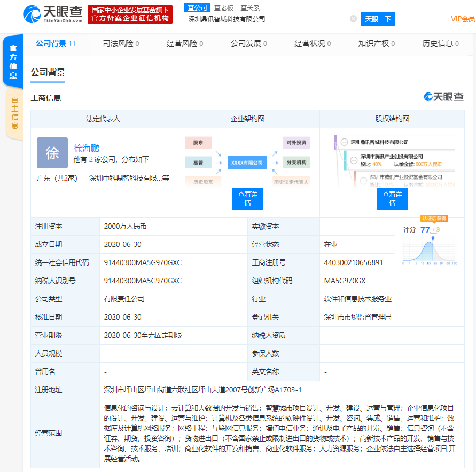Select the 公司背景 11 tab
Image resolution: width=476 pixels, height=472 pixels.
[56, 43]
